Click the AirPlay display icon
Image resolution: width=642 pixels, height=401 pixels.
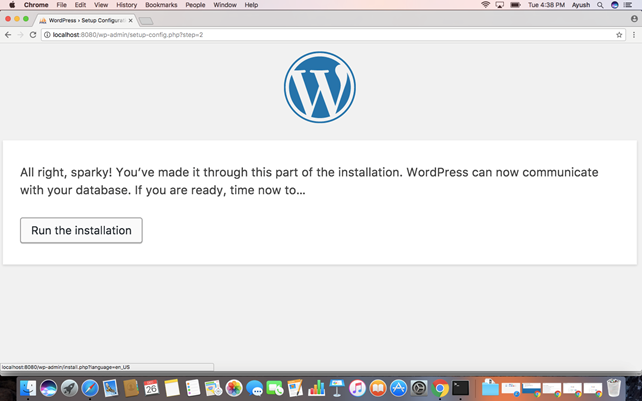pos(500,5)
